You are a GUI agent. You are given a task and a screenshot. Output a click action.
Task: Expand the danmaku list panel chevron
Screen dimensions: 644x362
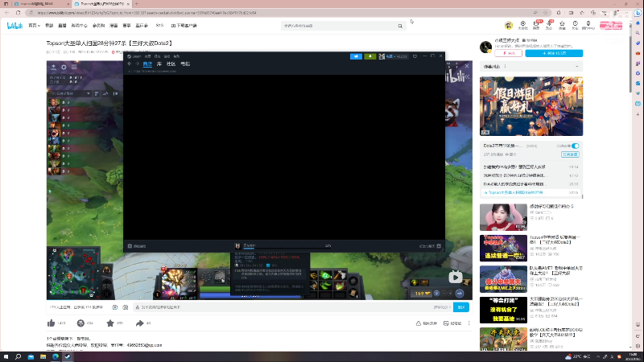point(577,67)
